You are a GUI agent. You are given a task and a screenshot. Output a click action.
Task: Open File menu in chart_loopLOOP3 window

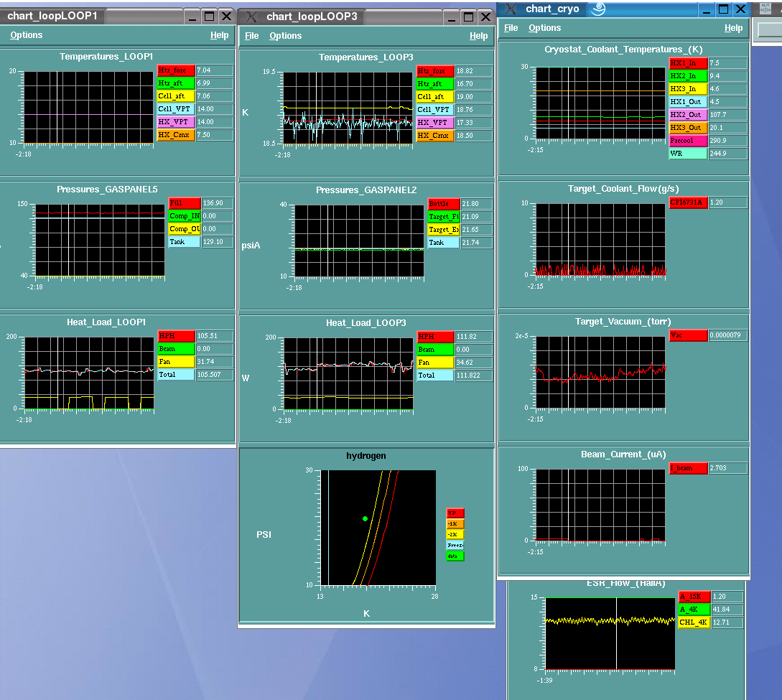point(251,36)
